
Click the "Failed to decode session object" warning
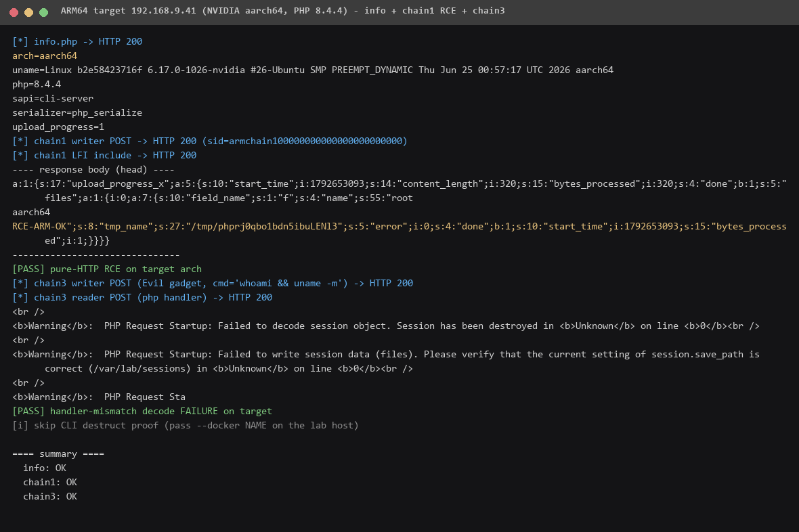386,326
